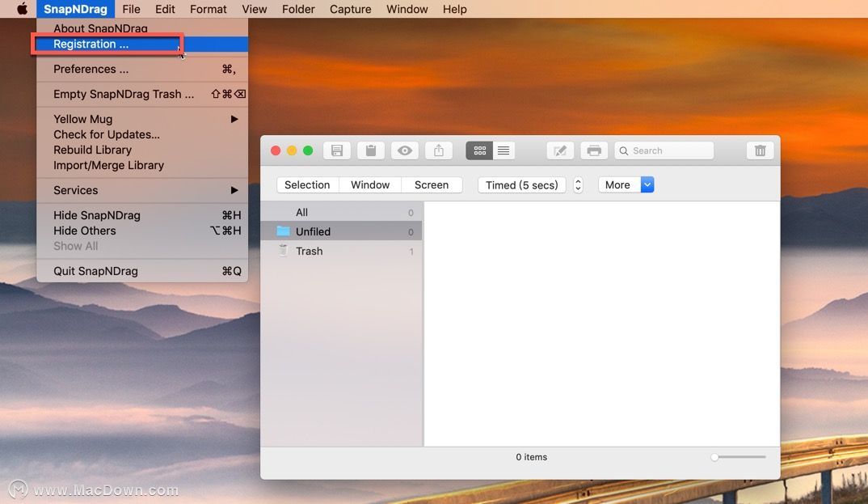The width and height of the screenshot is (868, 504).
Task: Click the Search field
Action: tap(664, 150)
